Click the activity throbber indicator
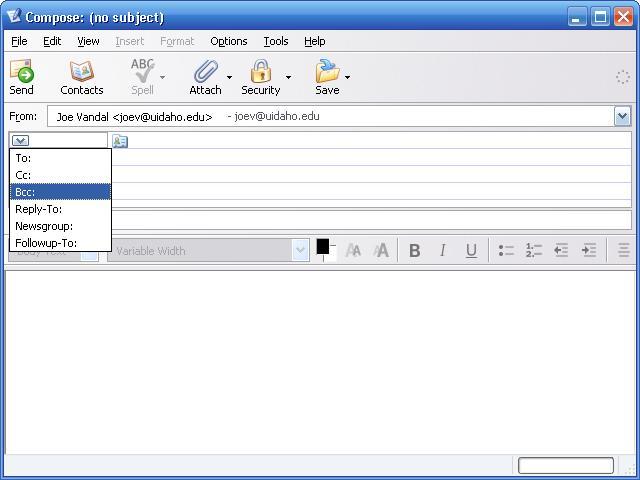640x480 pixels. (623, 77)
